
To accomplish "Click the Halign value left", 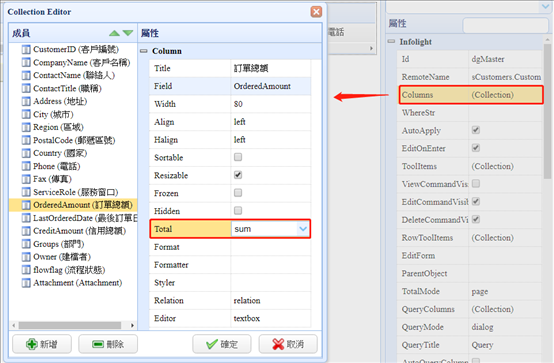I will coord(240,140).
